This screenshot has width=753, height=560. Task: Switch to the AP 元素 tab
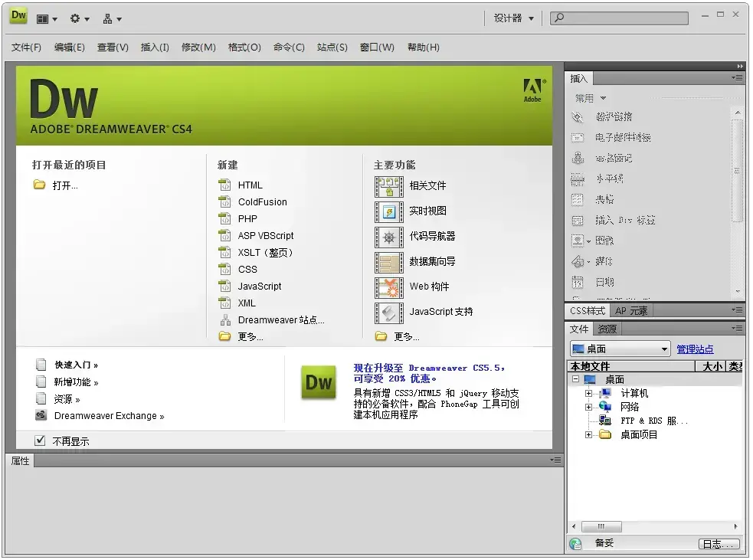point(631,311)
